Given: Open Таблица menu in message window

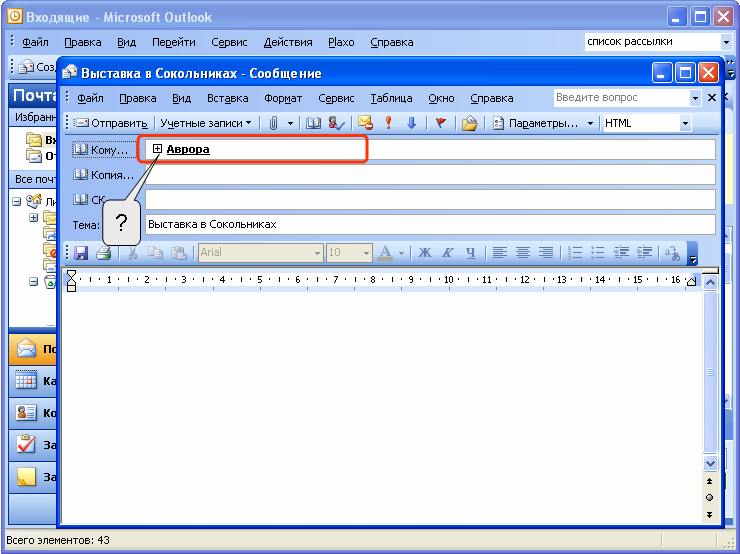Looking at the screenshot, I should click(391, 98).
